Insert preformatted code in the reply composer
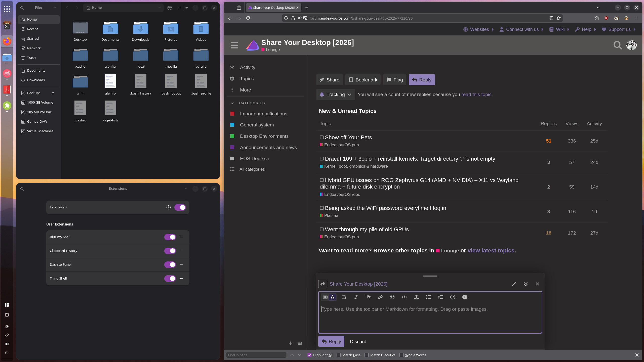Screen dimensions: 644x362 [404, 297]
